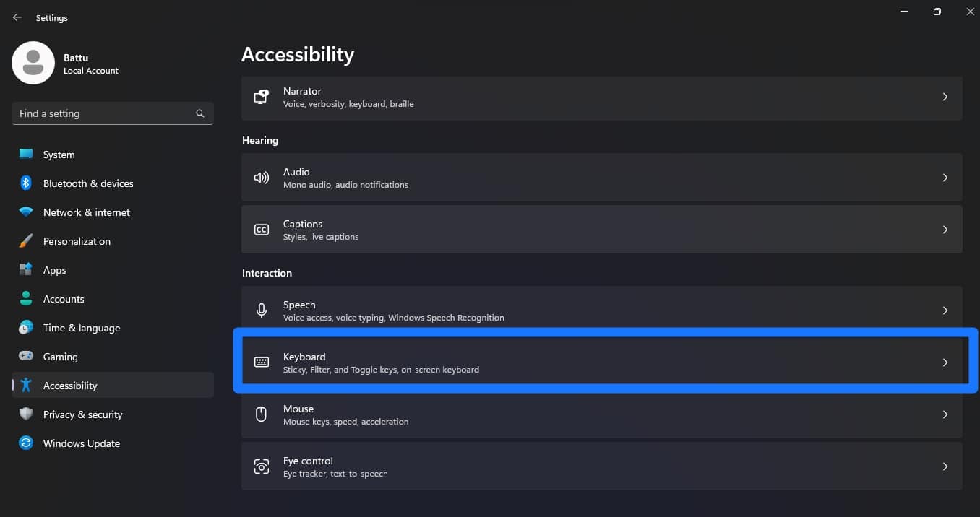This screenshot has height=517, width=980.
Task: Select the Captions CC icon
Action: click(x=261, y=229)
